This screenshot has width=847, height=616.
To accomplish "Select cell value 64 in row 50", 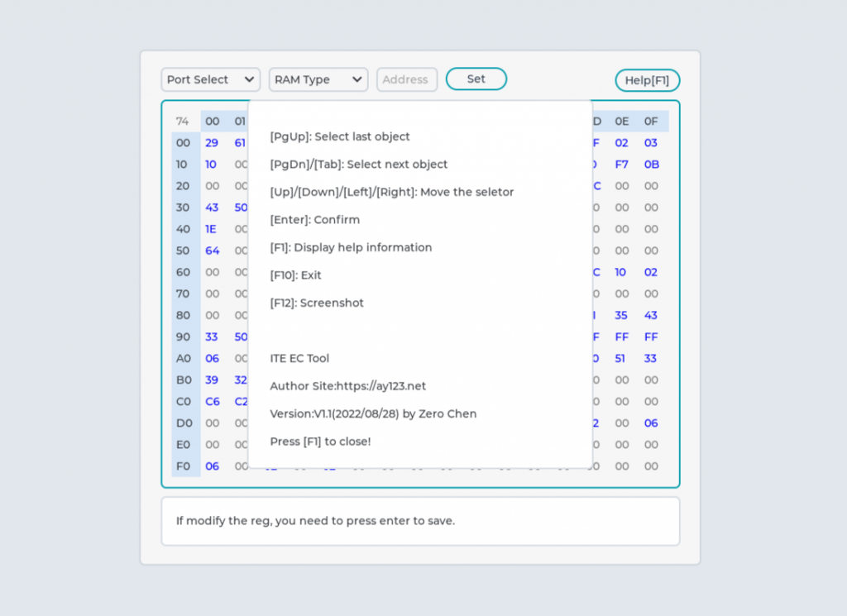I will [212, 251].
